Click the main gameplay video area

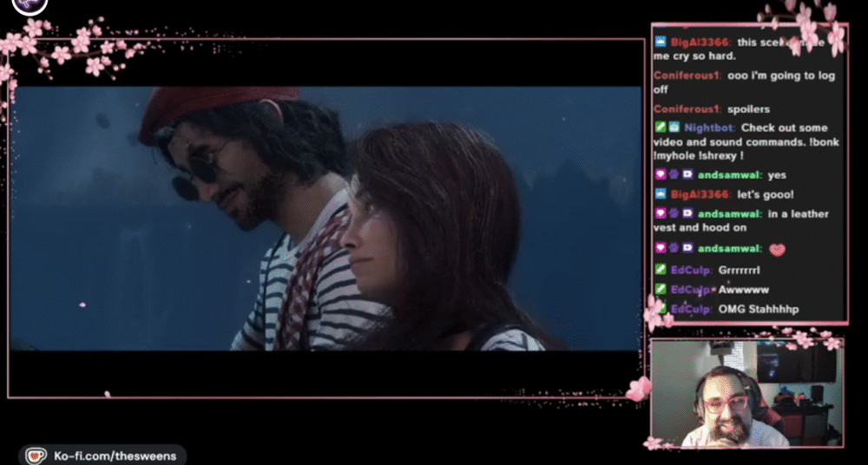[325, 217]
